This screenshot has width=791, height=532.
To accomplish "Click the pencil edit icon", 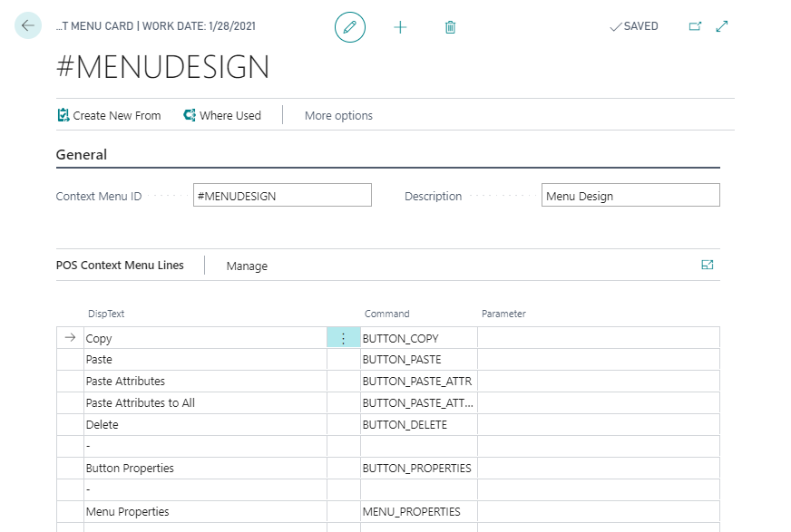I will [x=350, y=27].
